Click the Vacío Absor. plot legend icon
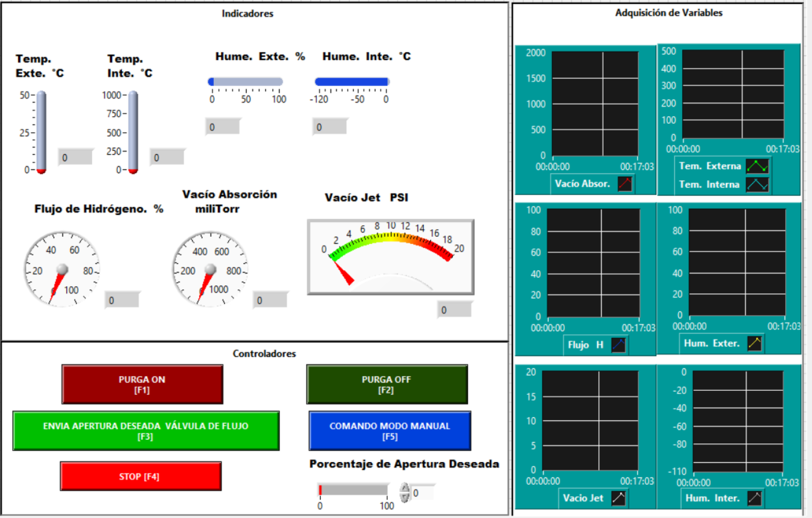 pos(625,184)
